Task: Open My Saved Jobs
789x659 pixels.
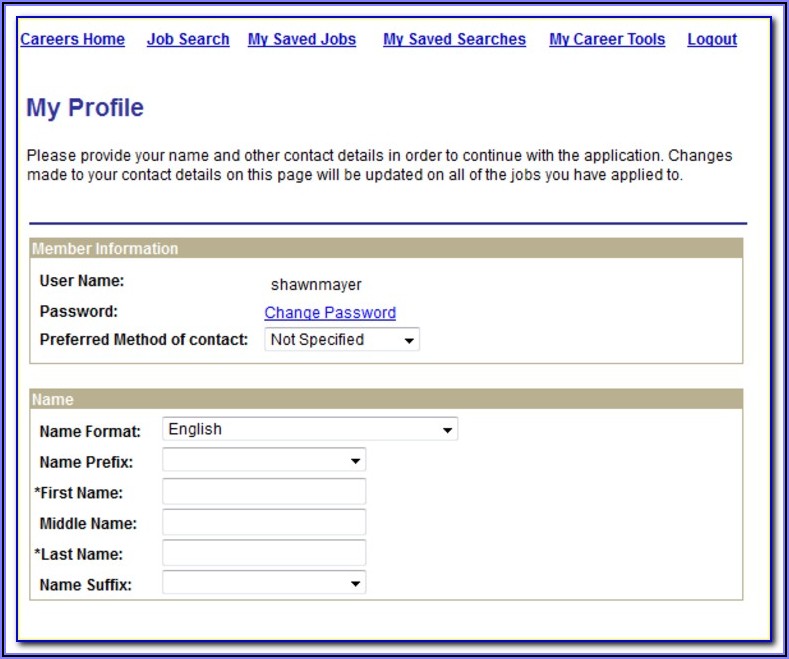Action: coord(301,39)
